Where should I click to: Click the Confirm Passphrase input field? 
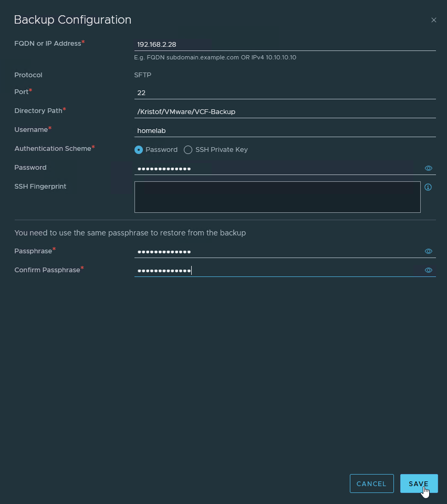point(278,270)
